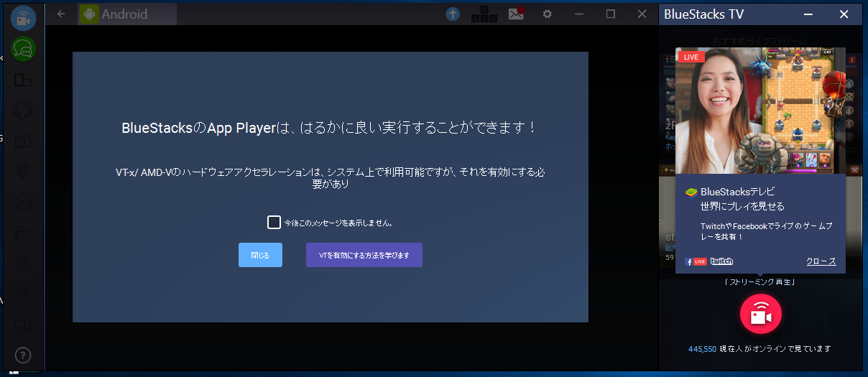
Task: Open WASD keyboard mapping icon
Action: pyautogui.click(x=484, y=14)
